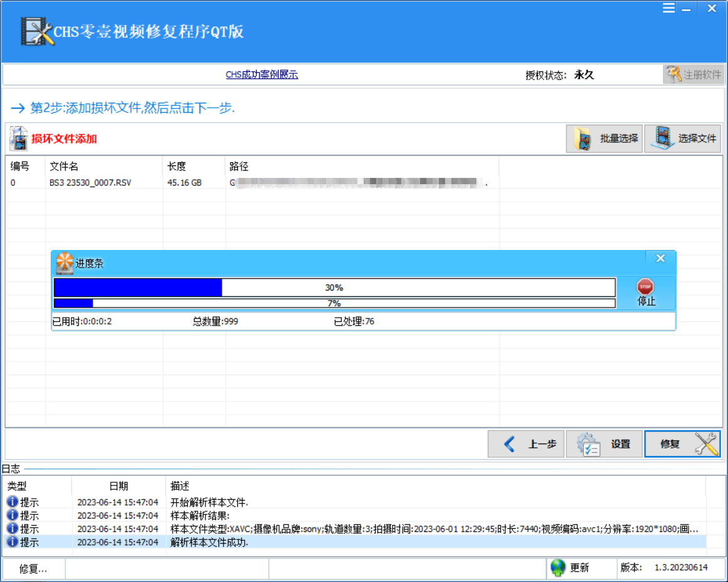Image resolution: width=728 pixels, height=582 pixels.
Task: Go back with the 上一步 button
Action: pyautogui.click(x=526, y=444)
